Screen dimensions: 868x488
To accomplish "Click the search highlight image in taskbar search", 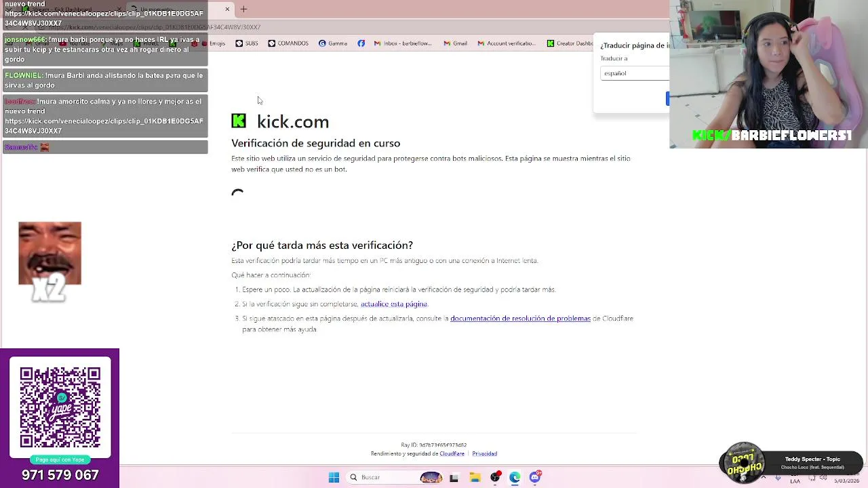I will (x=431, y=477).
